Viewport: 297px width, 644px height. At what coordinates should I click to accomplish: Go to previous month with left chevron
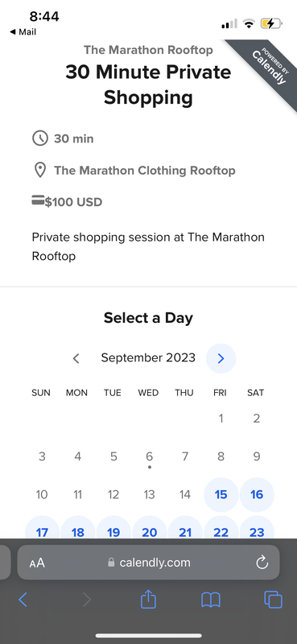pyautogui.click(x=76, y=358)
